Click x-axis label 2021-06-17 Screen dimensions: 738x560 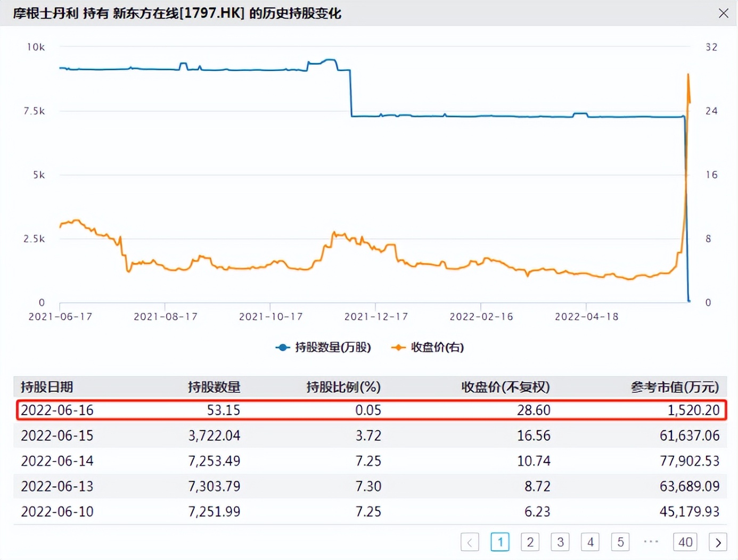pyautogui.click(x=60, y=317)
